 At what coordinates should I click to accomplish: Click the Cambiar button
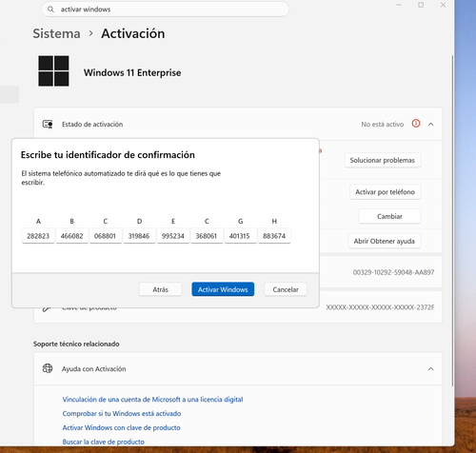coord(389,216)
